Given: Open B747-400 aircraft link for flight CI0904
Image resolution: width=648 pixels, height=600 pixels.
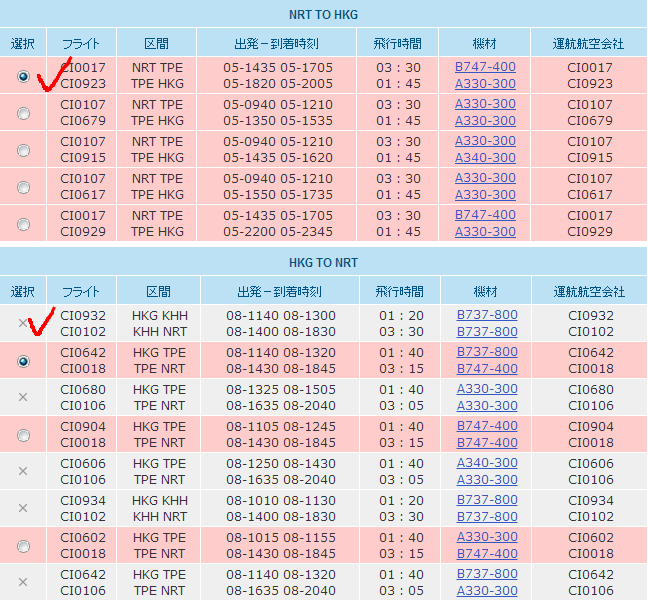Looking at the screenshot, I should (487, 426).
